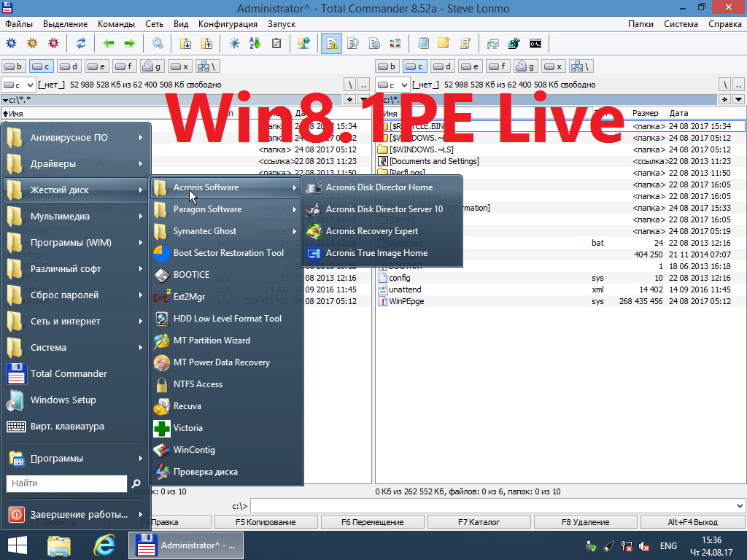Open the Файлы menu

pos(19,24)
